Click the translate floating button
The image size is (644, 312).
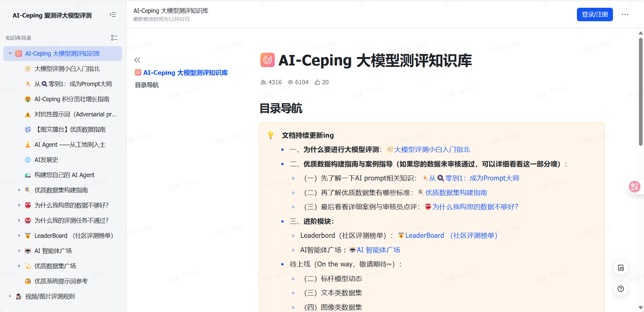(635, 187)
